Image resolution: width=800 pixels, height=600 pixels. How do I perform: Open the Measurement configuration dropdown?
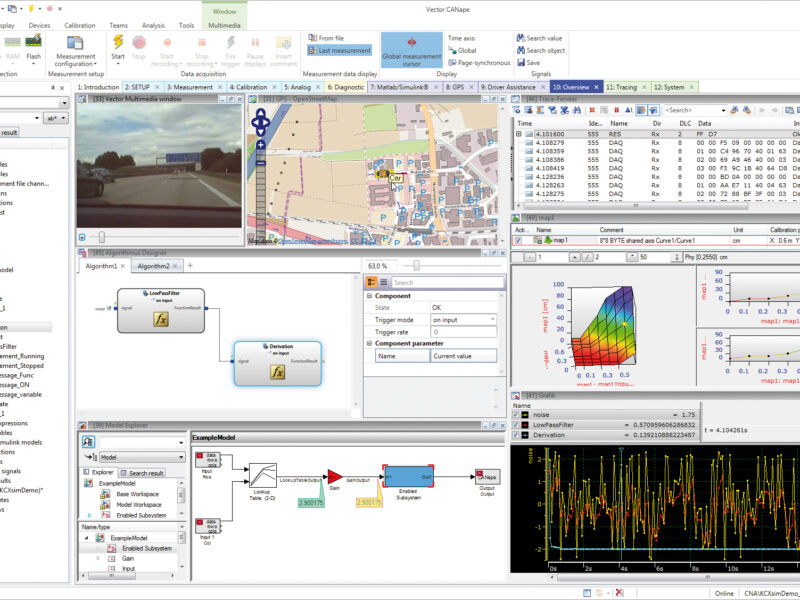click(95, 62)
